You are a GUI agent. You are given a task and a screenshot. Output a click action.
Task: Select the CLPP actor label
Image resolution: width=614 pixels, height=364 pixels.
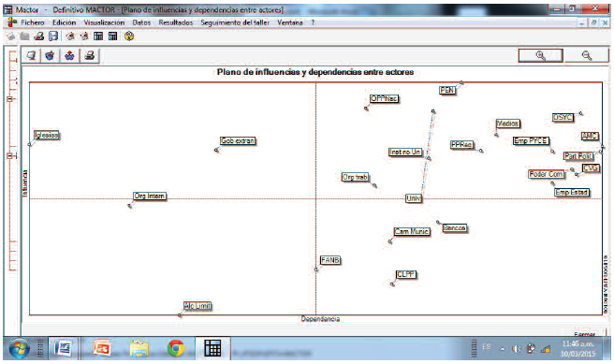click(x=405, y=274)
